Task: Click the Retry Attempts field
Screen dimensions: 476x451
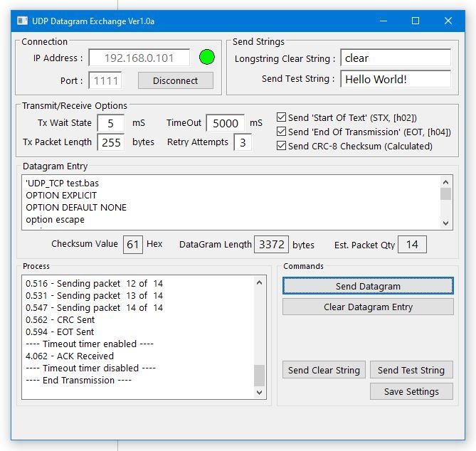Action: tap(243, 142)
